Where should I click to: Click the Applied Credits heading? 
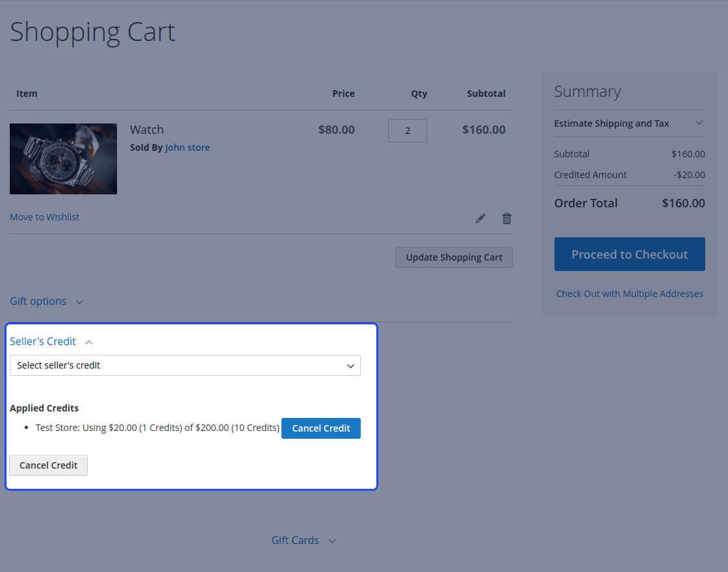(44, 408)
